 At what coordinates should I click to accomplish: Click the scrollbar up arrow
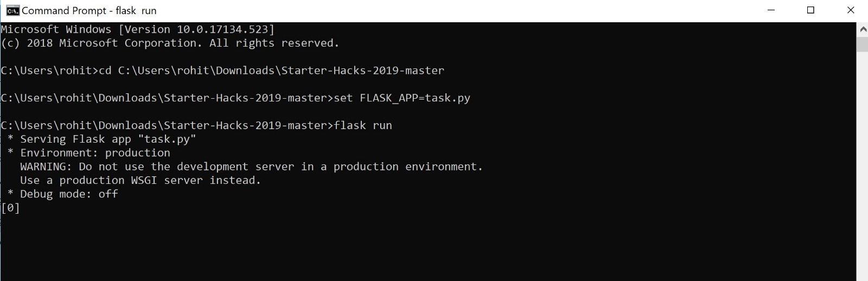click(x=862, y=30)
